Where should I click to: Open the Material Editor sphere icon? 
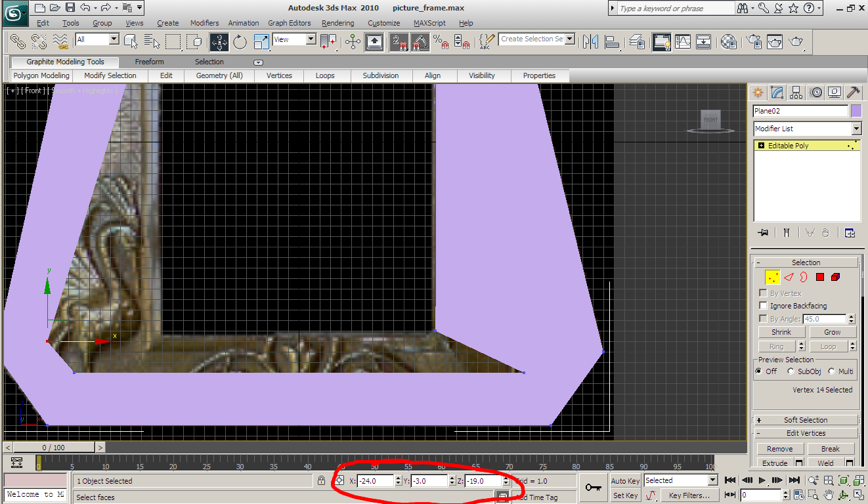click(728, 41)
